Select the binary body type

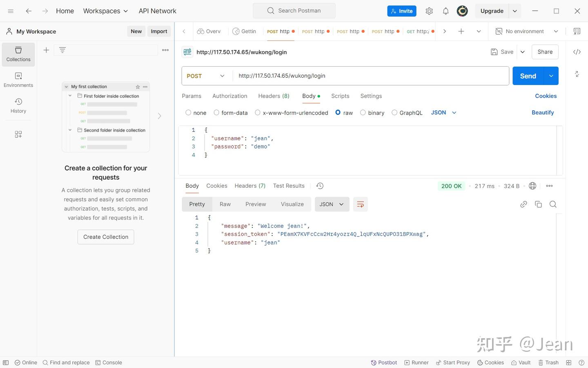click(x=372, y=113)
